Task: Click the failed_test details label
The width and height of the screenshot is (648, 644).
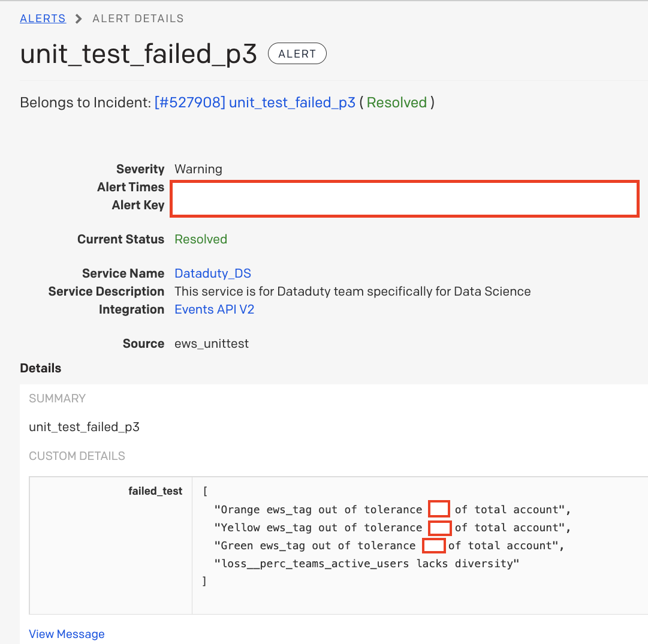Action: pos(155,490)
